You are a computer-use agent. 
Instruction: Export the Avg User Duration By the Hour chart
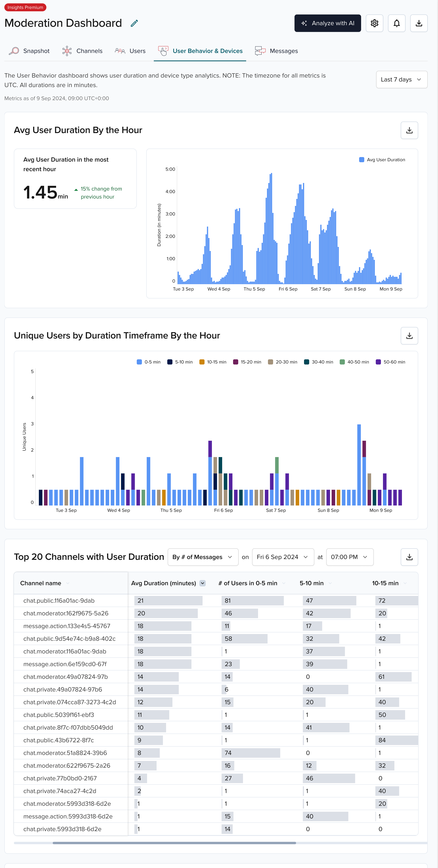tap(409, 130)
